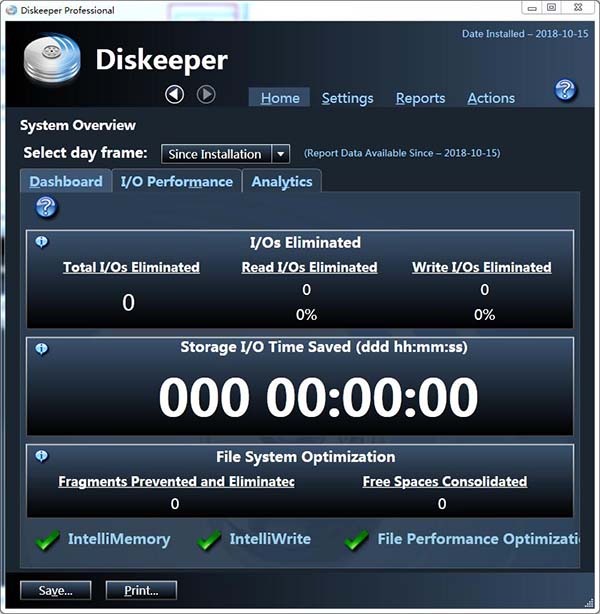Image resolution: width=600 pixels, height=614 pixels.
Task: Click the IntelliWrite green checkmark icon
Action: pos(209,540)
